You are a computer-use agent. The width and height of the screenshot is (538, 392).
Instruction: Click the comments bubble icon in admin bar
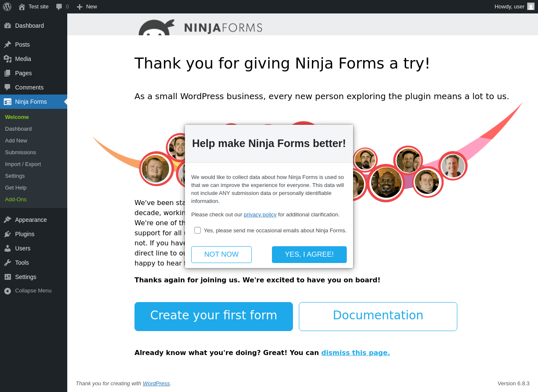click(x=59, y=7)
